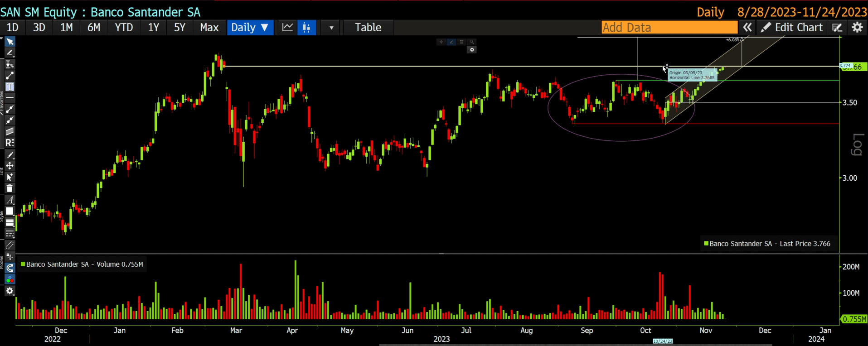Set range to 3D
The height and width of the screenshot is (346, 868).
[x=39, y=27]
